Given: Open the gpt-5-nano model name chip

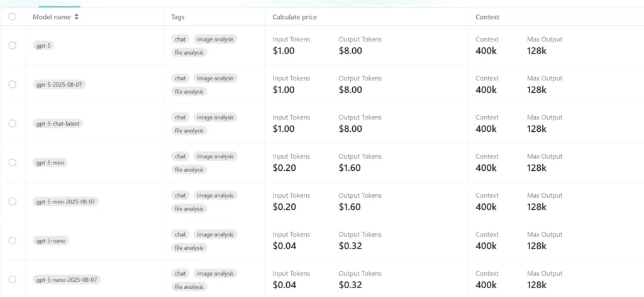Looking at the screenshot, I should point(51,240).
